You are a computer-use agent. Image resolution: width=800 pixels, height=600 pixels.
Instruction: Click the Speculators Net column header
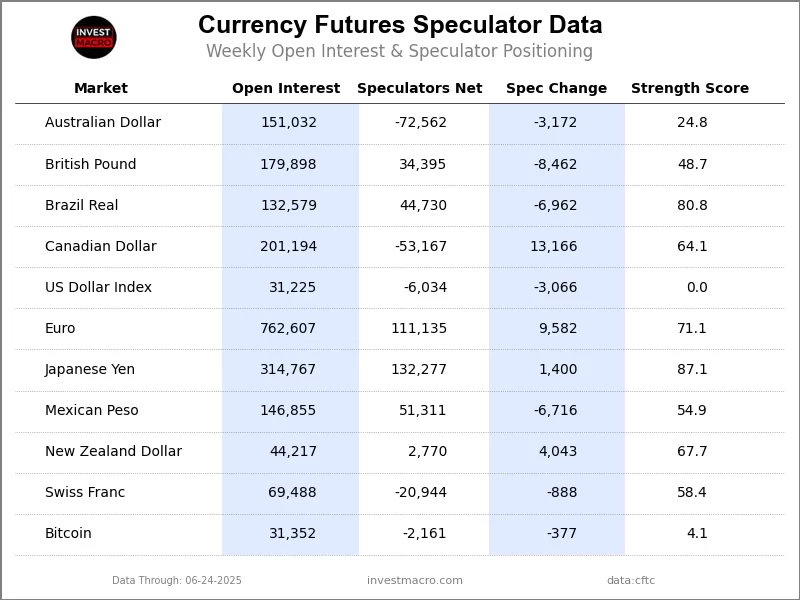point(419,89)
